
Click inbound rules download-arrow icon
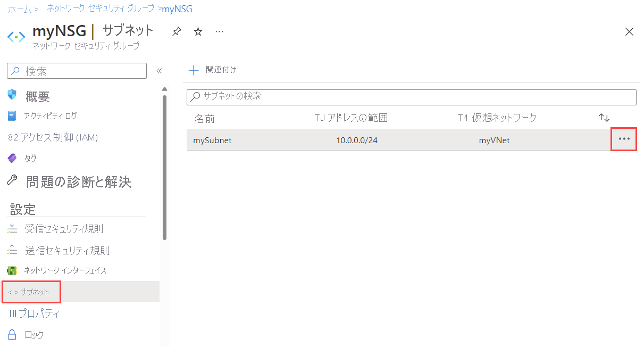[x=12, y=228]
